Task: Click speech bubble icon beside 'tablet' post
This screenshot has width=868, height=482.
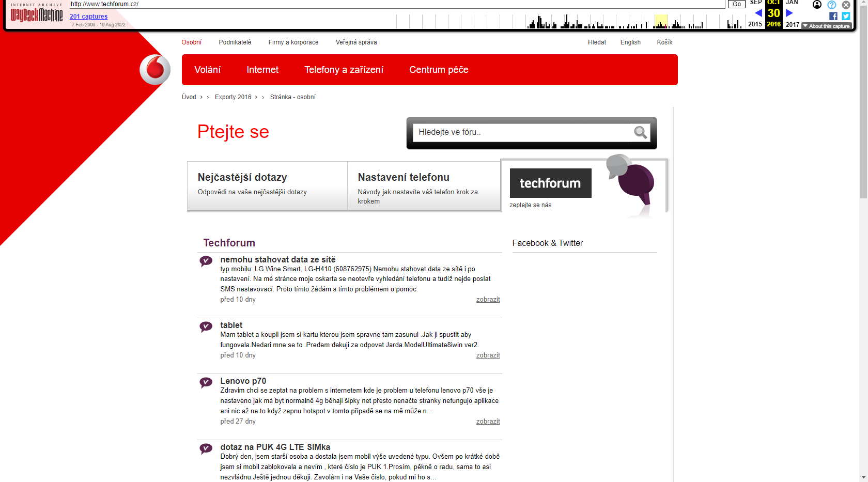Action: (206, 326)
